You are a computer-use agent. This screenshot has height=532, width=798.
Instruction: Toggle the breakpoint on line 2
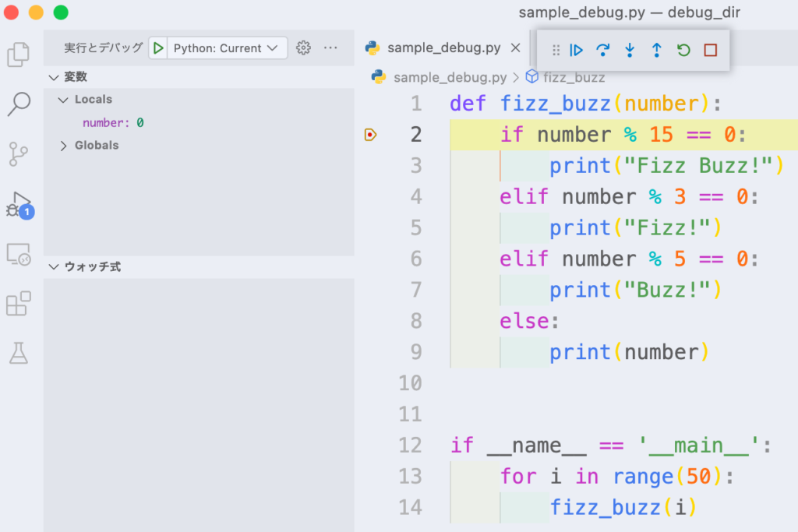[371, 134]
